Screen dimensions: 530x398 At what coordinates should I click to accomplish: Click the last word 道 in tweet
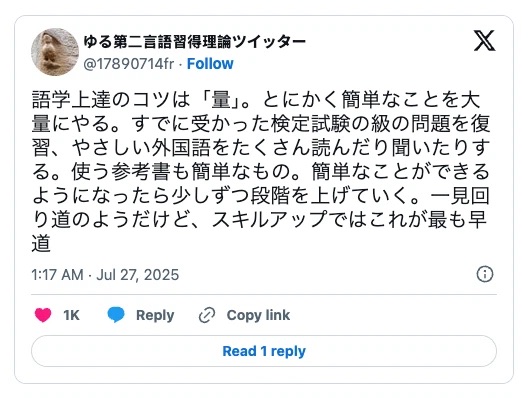[41, 243]
